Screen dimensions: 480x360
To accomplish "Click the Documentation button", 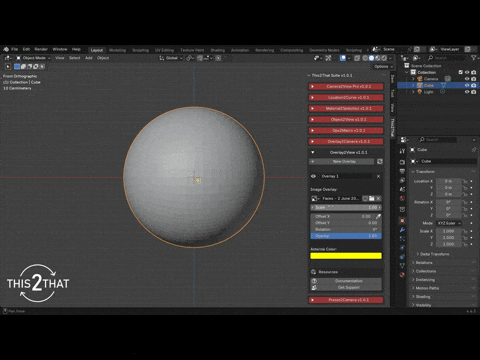I will click(x=346, y=281).
